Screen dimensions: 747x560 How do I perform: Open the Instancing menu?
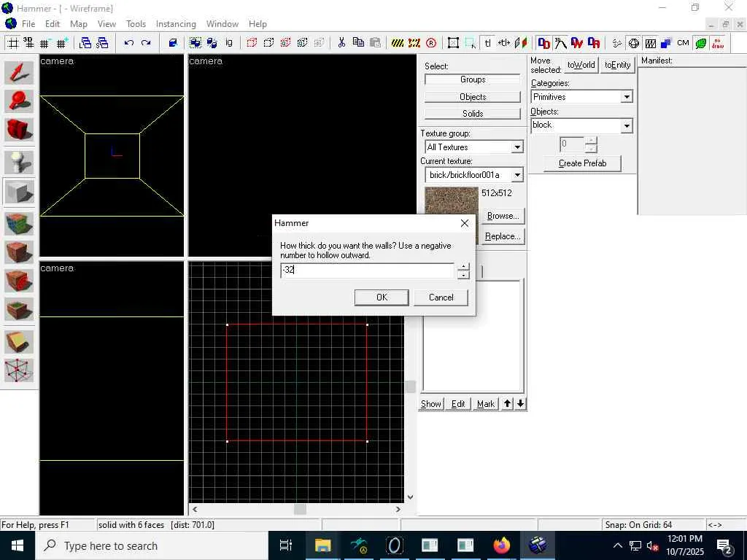[176, 24]
